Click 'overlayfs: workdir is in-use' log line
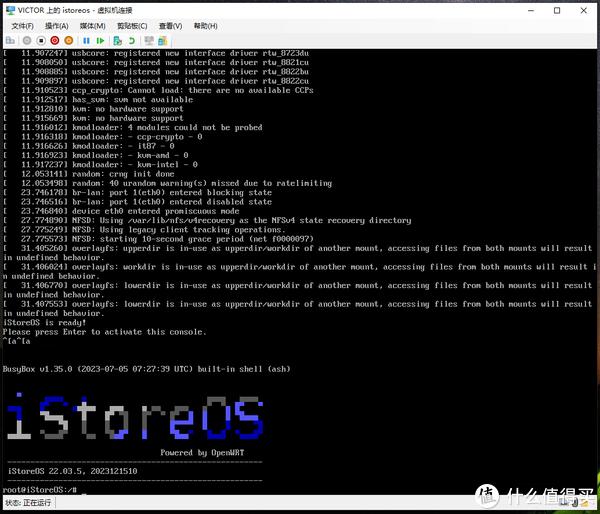Image resolution: width=600 pixels, height=514 pixels. 299,271
